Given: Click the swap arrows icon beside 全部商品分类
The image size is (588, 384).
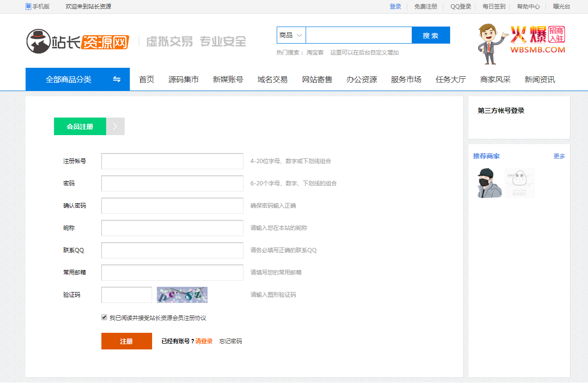Looking at the screenshot, I should [x=117, y=79].
